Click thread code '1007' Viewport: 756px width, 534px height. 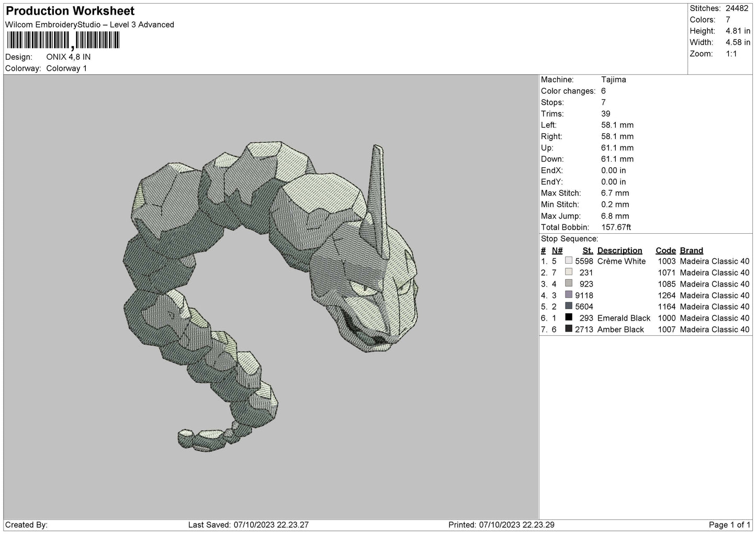point(667,330)
